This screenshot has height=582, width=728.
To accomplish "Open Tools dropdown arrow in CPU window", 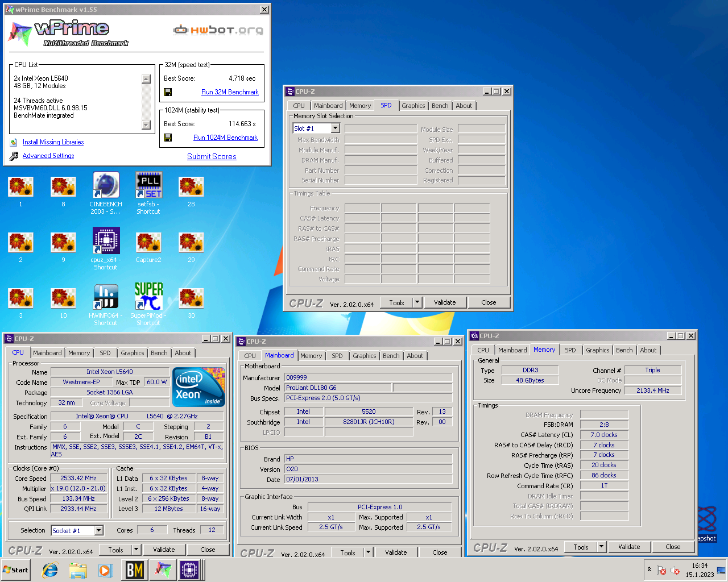I will point(136,550).
